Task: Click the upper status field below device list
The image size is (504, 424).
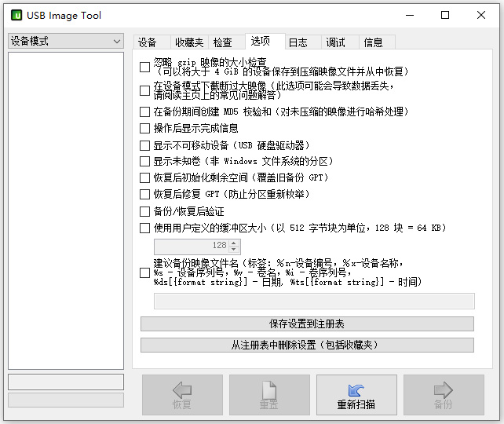Action: click(x=66, y=382)
